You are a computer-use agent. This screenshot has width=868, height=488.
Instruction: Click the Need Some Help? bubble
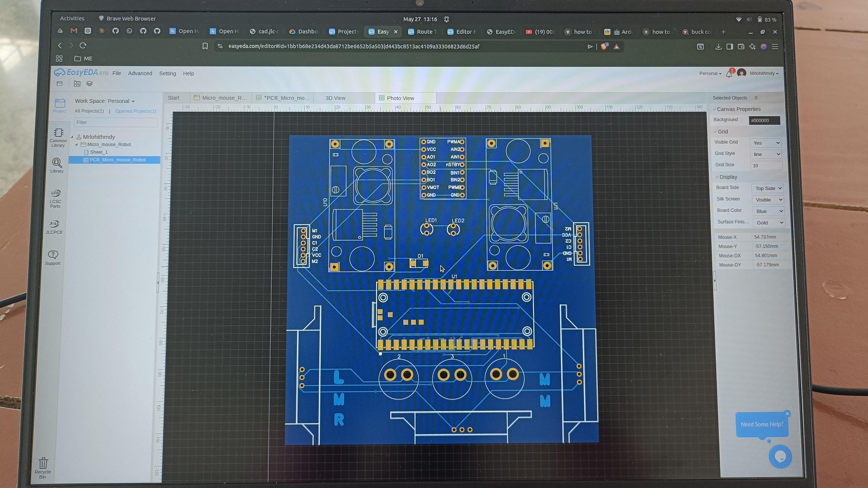[762, 424]
